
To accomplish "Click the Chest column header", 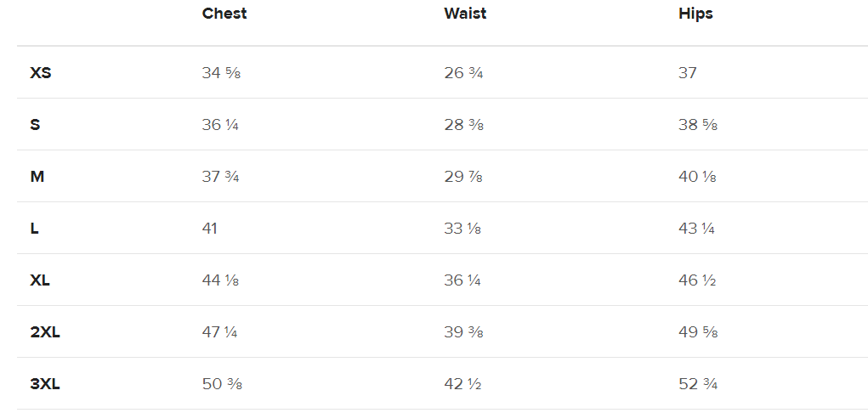I will [224, 14].
